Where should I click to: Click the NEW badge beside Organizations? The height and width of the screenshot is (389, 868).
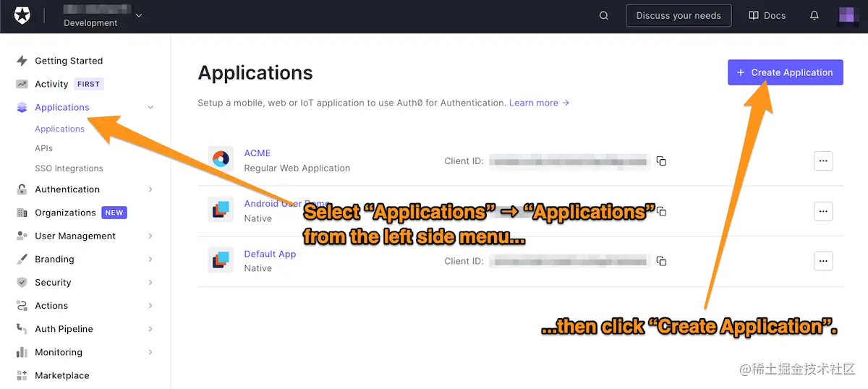point(114,213)
